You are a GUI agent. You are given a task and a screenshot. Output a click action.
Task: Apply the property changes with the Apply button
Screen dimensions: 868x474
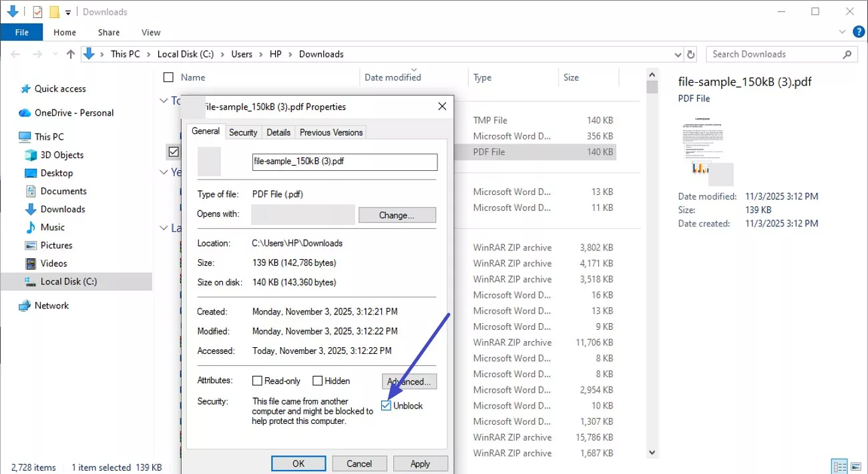(421, 463)
